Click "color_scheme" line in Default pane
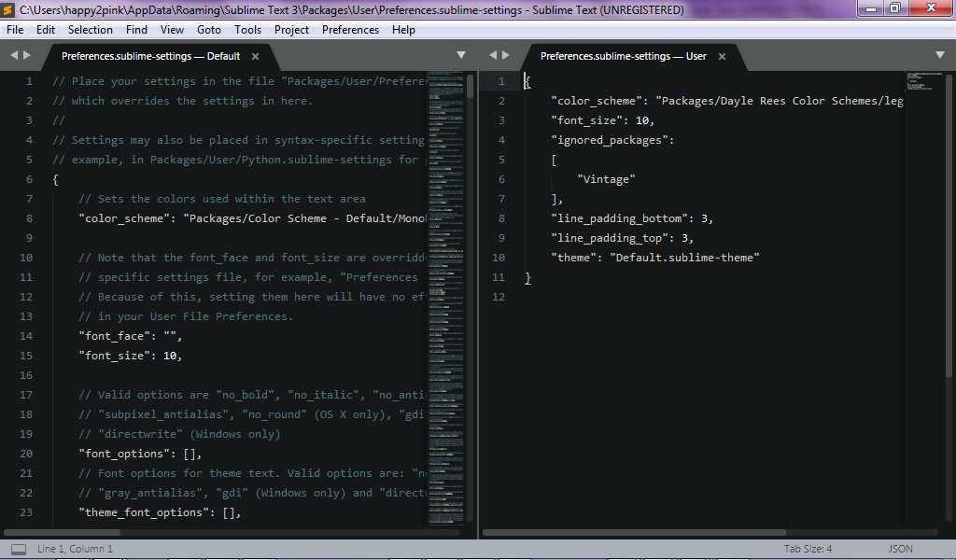 pyautogui.click(x=252, y=218)
